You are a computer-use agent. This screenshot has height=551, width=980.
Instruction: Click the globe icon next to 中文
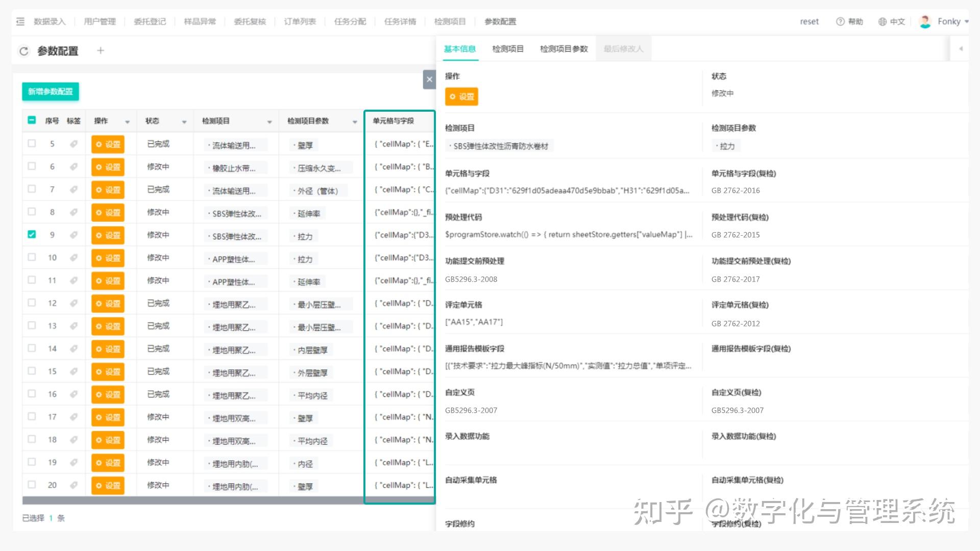pos(881,21)
